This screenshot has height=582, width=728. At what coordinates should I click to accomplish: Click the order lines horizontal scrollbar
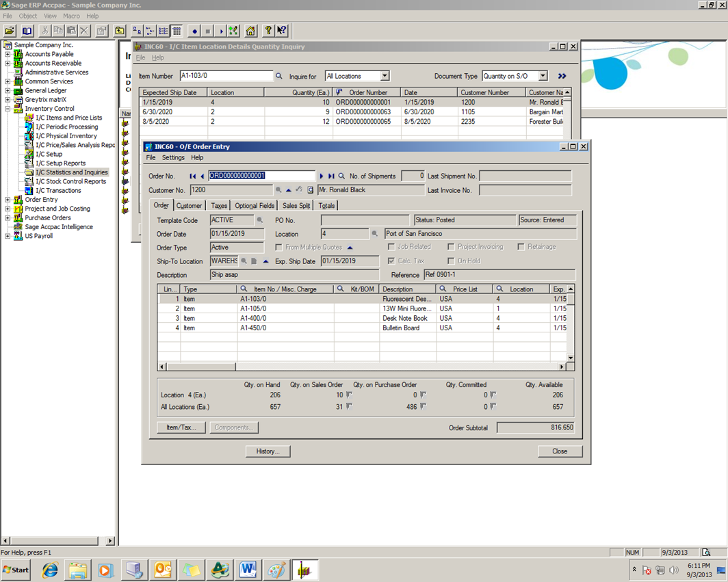tap(362, 367)
